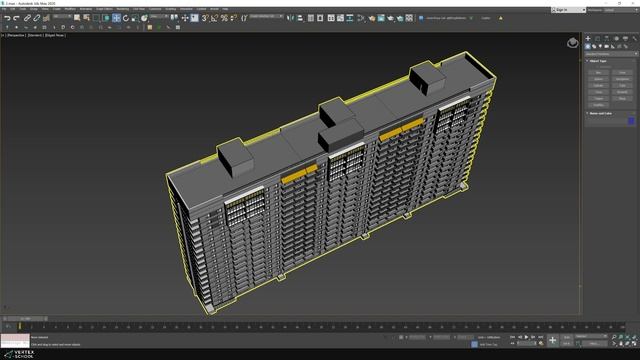Click the time slider handle

(x=25, y=318)
